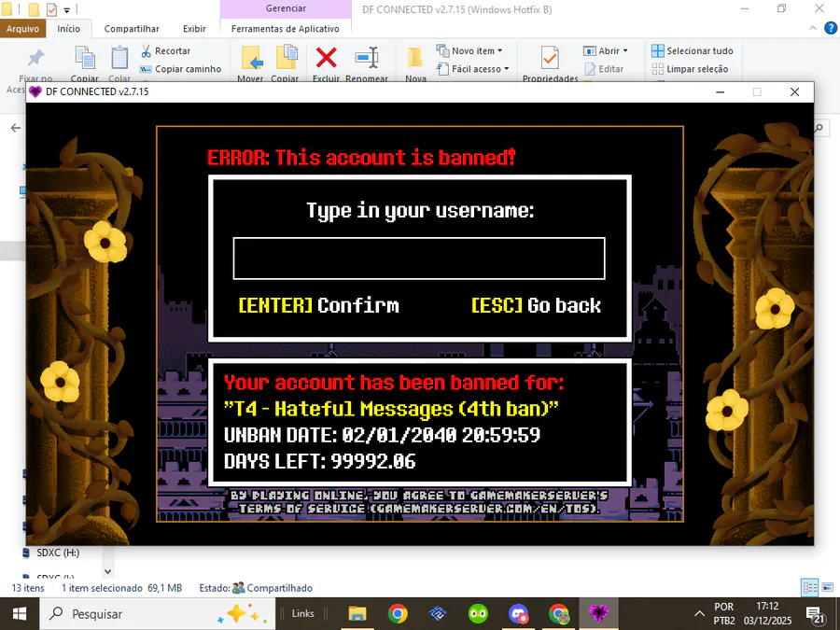This screenshot has height=630, width=840.
Task: Click the 'DAYS LEFT: 99992.06' text
Action: 320,461
